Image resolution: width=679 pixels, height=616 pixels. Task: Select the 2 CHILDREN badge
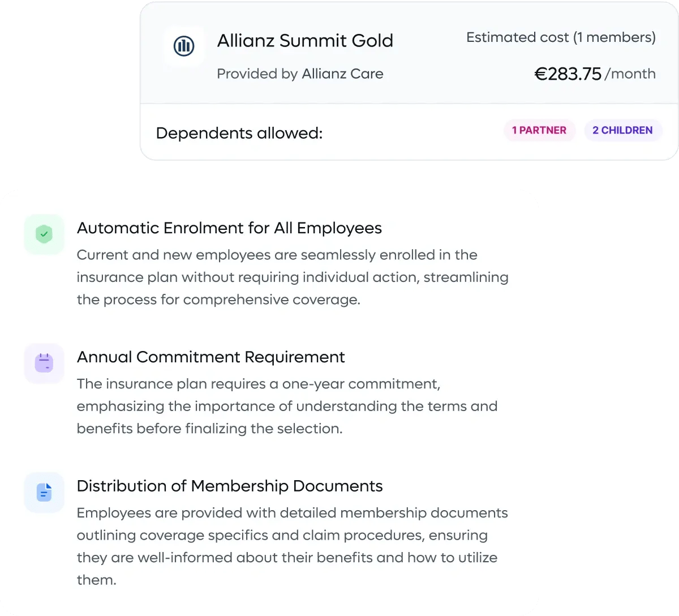pyautogui.click(x=622, y=130)
